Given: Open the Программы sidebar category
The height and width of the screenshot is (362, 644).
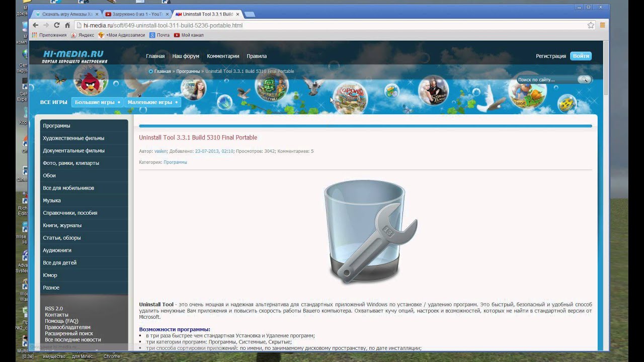Looking at the screenshot, I should [x=84, y=126].
